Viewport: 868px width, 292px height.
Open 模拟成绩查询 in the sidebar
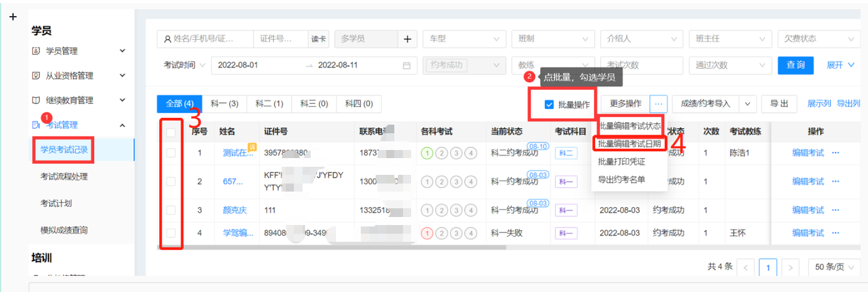(x=64, y=230)
